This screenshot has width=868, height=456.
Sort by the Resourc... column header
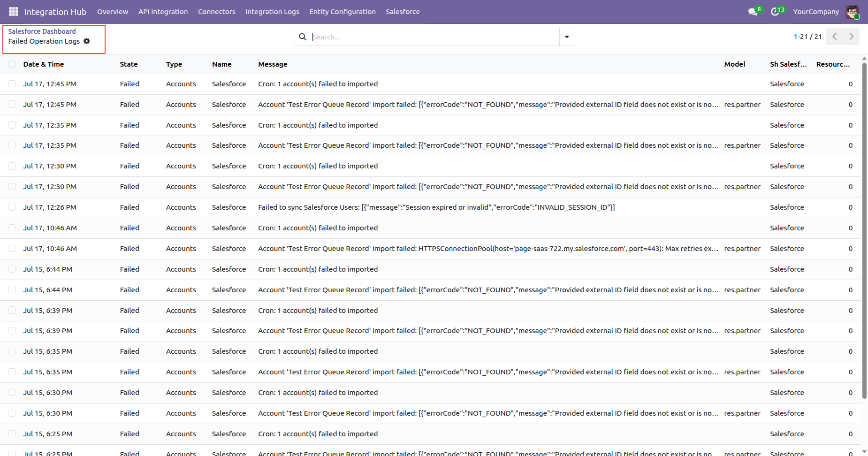(x=833, y=64)
